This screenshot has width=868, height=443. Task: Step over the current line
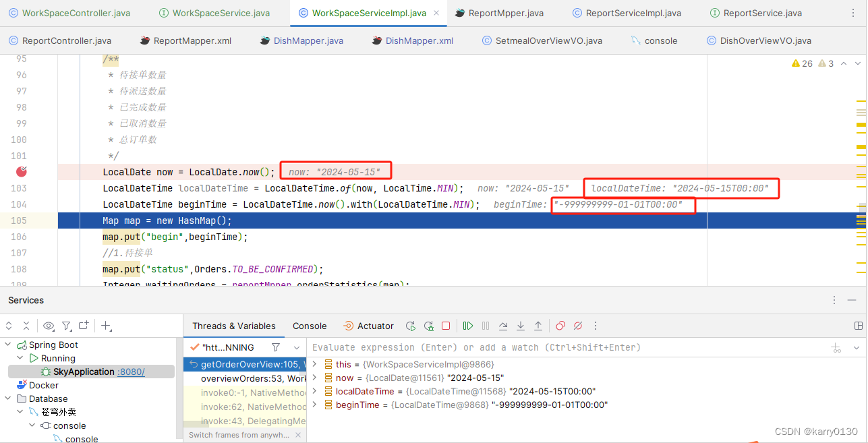(x=503, y=326)
